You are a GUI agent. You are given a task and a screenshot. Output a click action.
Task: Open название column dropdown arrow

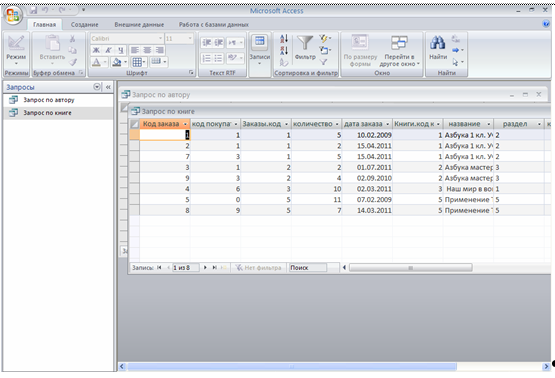[x=489, y=124]
